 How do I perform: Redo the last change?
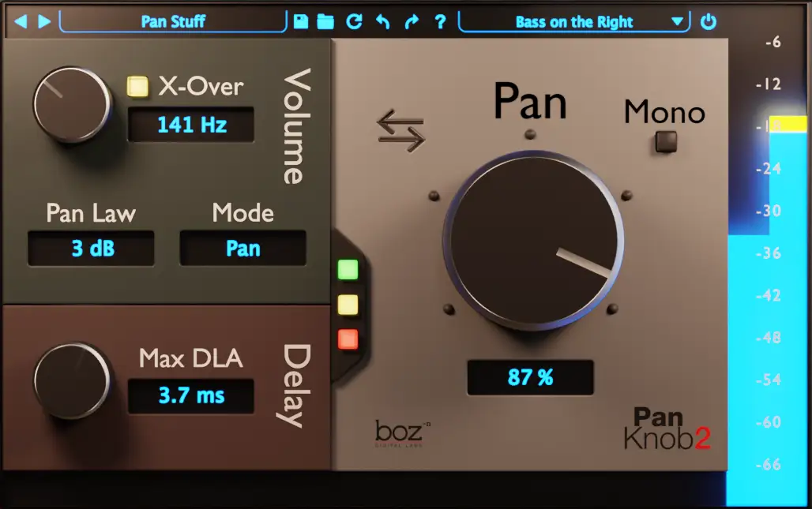click(x=412, y=21)
